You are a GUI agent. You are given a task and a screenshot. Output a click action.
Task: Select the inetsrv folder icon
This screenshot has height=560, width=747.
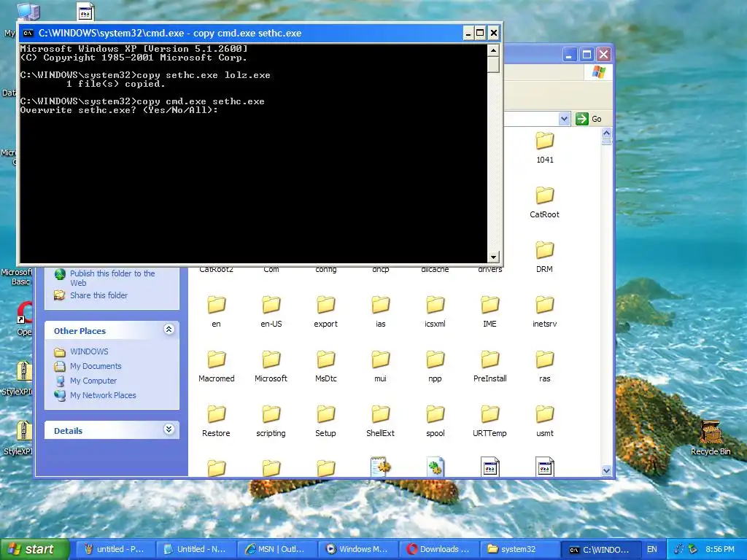pyautogui.click(x=544, y=305)
